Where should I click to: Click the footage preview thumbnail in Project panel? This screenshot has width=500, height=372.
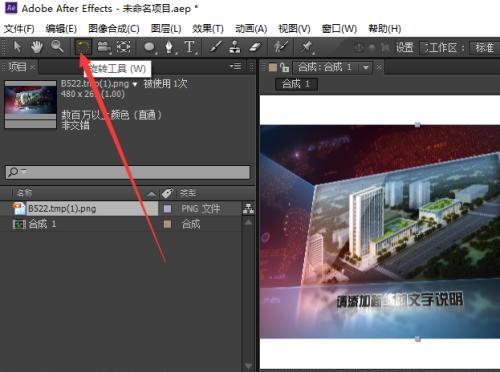tap(31, 104)
